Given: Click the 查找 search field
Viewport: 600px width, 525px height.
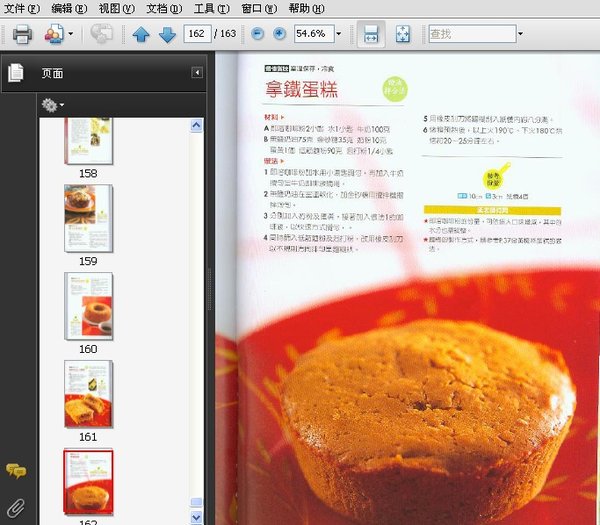Looking at the screenshot, I should coord(473,34).
